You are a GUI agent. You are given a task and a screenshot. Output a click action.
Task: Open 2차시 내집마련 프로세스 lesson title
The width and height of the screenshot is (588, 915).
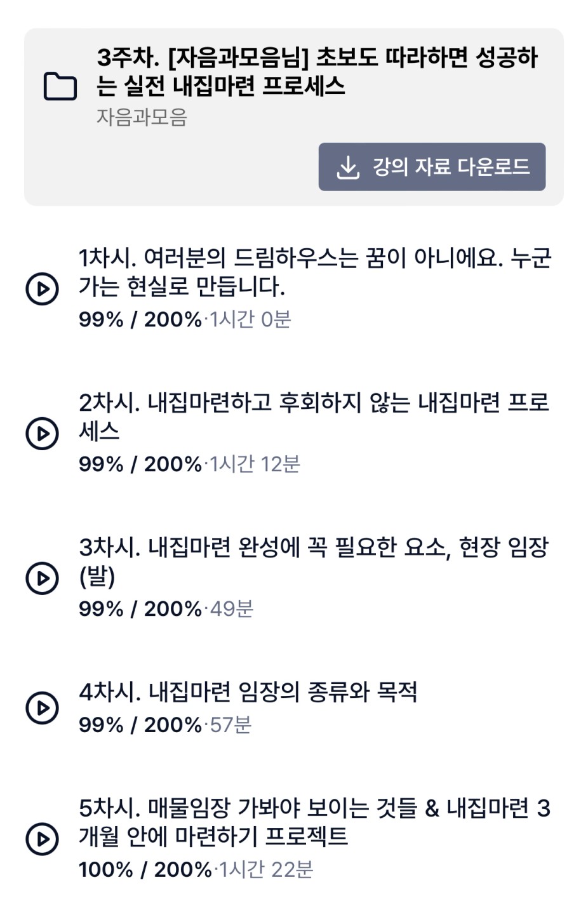(x=314, y=417)
